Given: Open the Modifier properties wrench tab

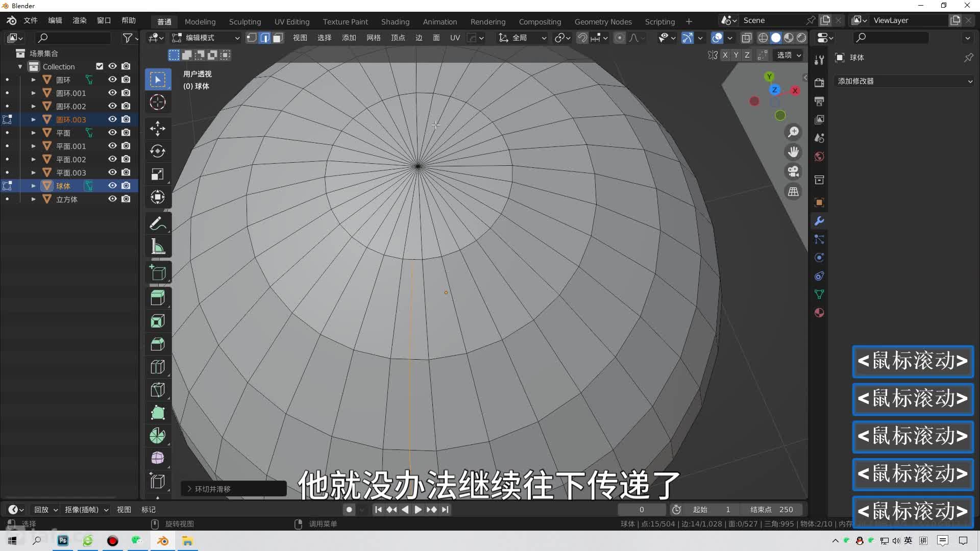Looking at the screenshot, I should (819, 221).
